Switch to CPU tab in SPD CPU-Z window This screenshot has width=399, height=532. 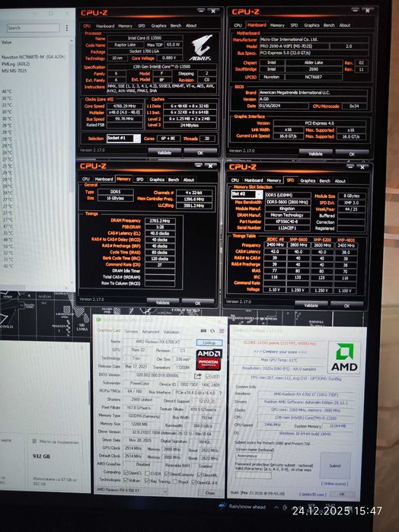[x=235, y=180]
